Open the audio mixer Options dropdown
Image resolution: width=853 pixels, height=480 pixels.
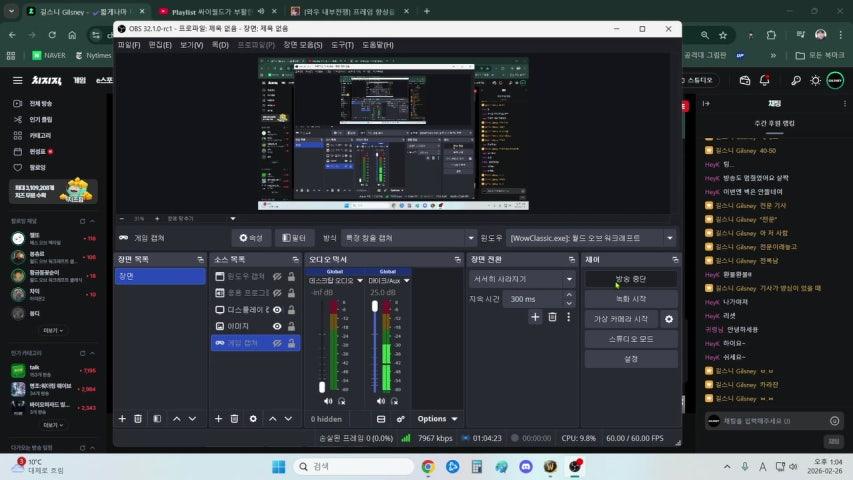[x=438, y=419]
